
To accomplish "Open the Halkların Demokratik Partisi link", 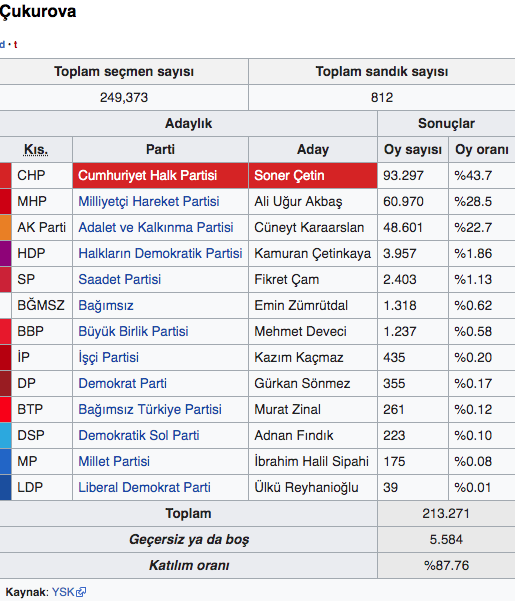I will click(x=160, y=253).
